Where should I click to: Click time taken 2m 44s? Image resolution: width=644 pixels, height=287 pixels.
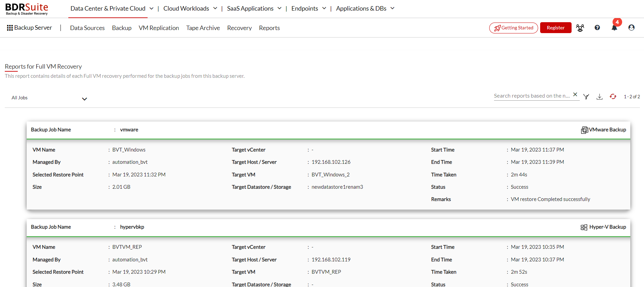click(519, 175)
